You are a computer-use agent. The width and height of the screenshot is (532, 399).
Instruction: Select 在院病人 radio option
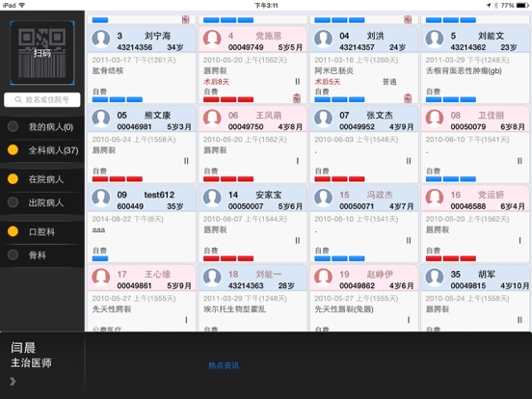13,179
